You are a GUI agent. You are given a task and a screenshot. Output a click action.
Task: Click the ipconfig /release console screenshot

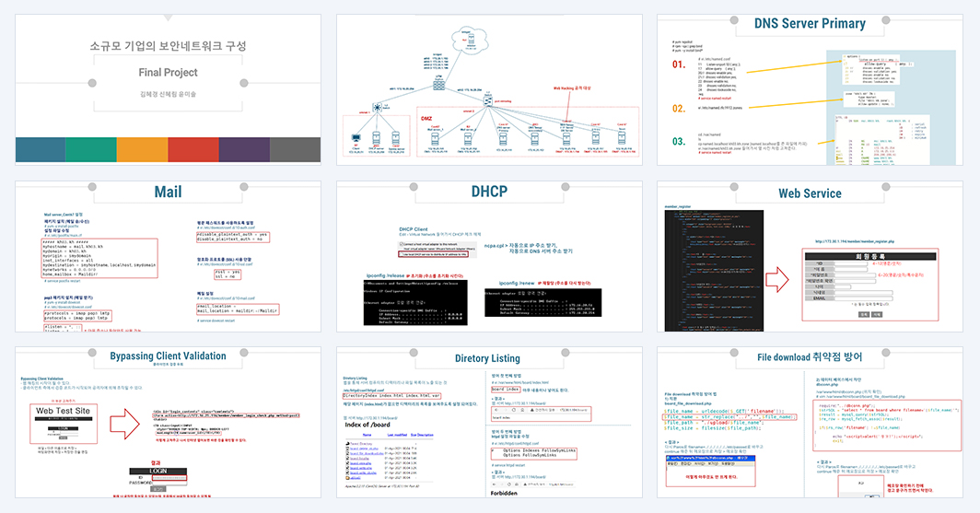coord(415,302)
